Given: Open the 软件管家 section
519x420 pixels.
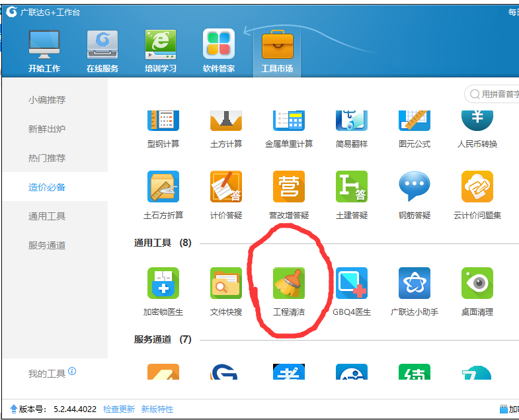Looking at the screenshot, I should coord(219,52).
